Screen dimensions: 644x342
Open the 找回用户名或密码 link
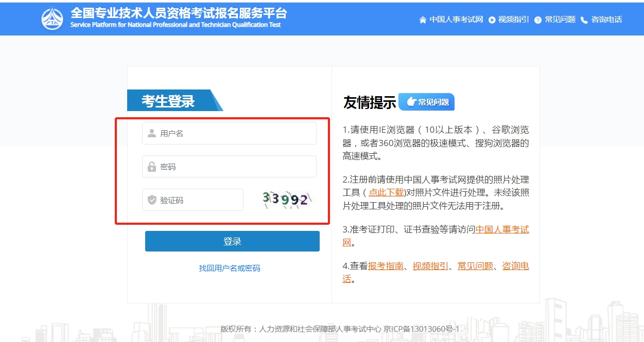tap(230, 268)
